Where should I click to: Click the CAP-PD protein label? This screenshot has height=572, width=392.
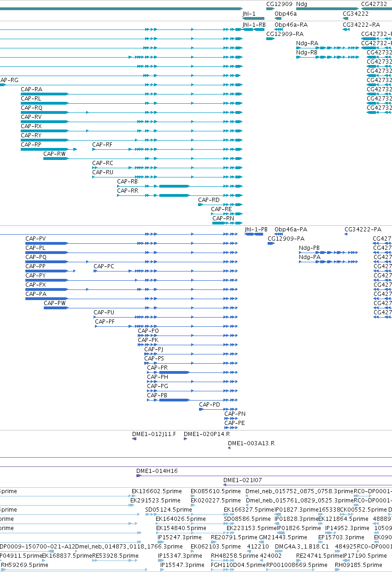210,405
